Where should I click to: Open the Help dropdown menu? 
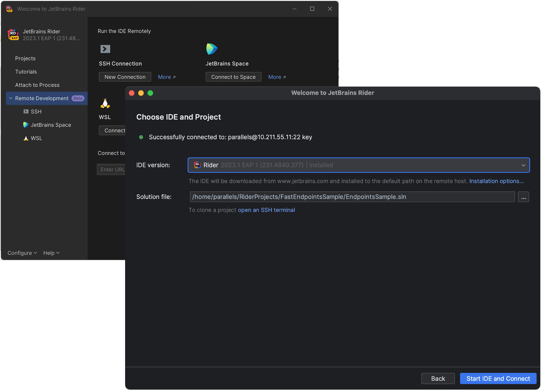tap(51, 253)
